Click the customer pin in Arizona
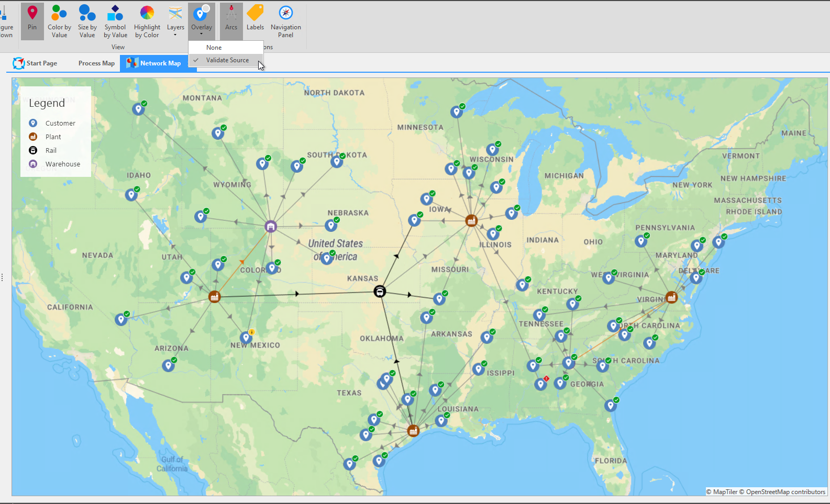This screenshot has width=830, height=504. point(169,365)
